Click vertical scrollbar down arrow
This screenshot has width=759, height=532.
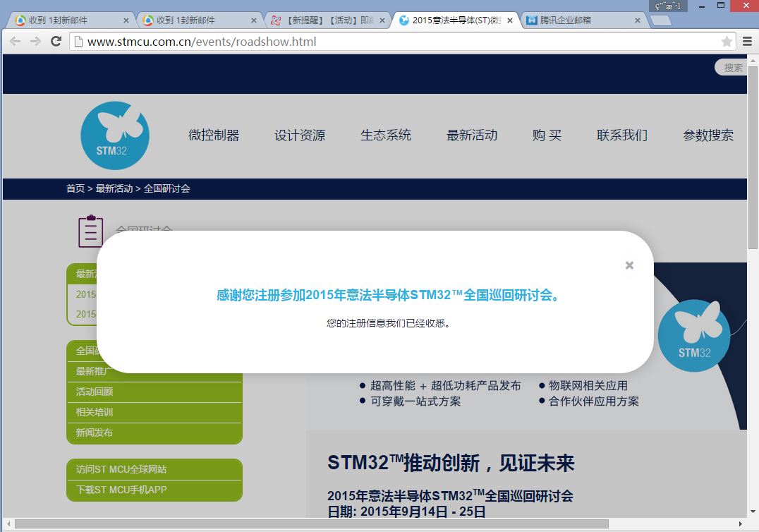(753, 512)
